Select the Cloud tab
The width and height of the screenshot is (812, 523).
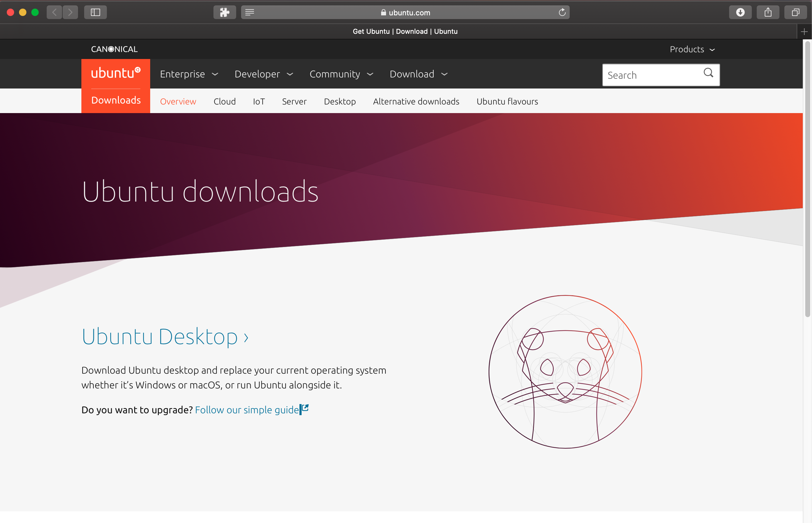click(224, 101)
